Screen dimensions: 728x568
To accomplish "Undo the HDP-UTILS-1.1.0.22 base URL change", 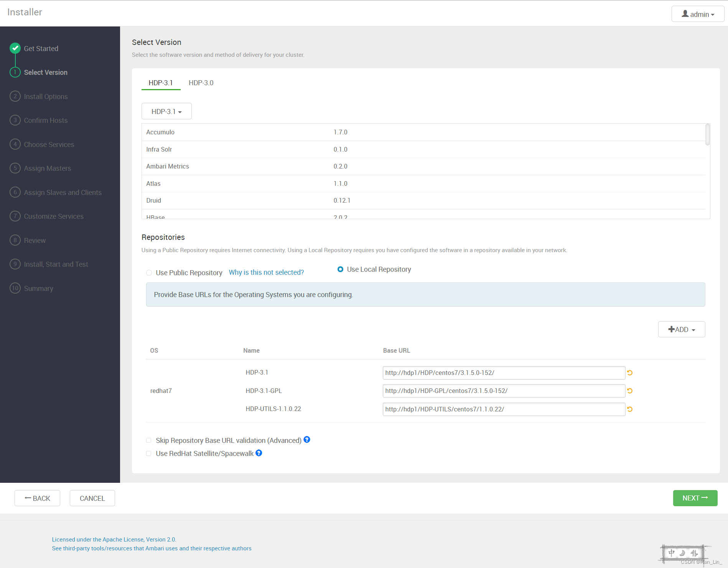I will click(630, 409).
